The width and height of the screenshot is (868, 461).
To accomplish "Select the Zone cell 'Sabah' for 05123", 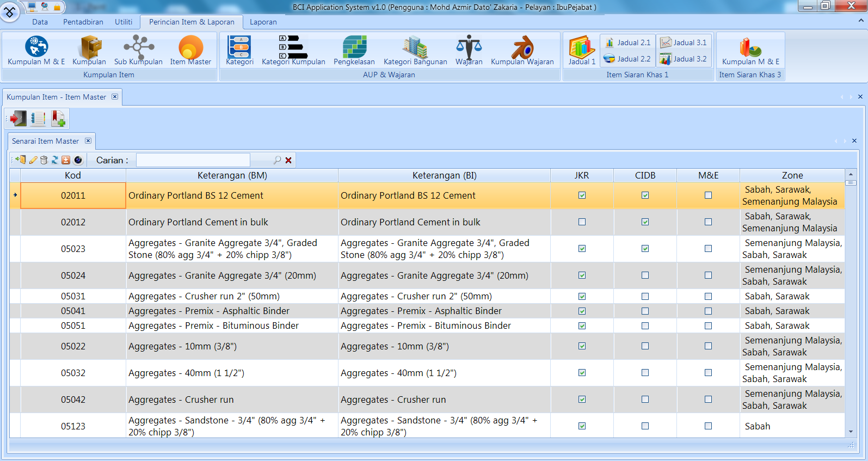I will pyautogui.click(x=792, y=426).
